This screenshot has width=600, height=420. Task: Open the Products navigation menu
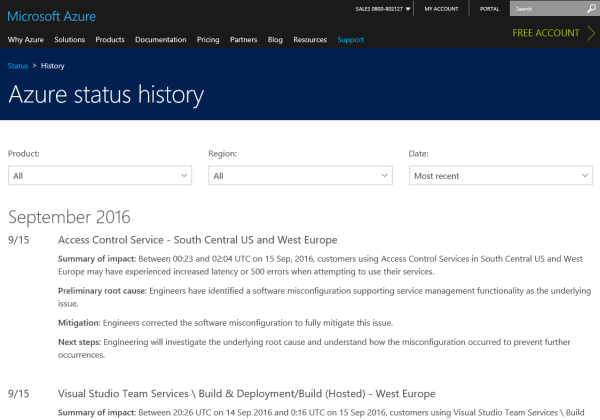(110, 40)
